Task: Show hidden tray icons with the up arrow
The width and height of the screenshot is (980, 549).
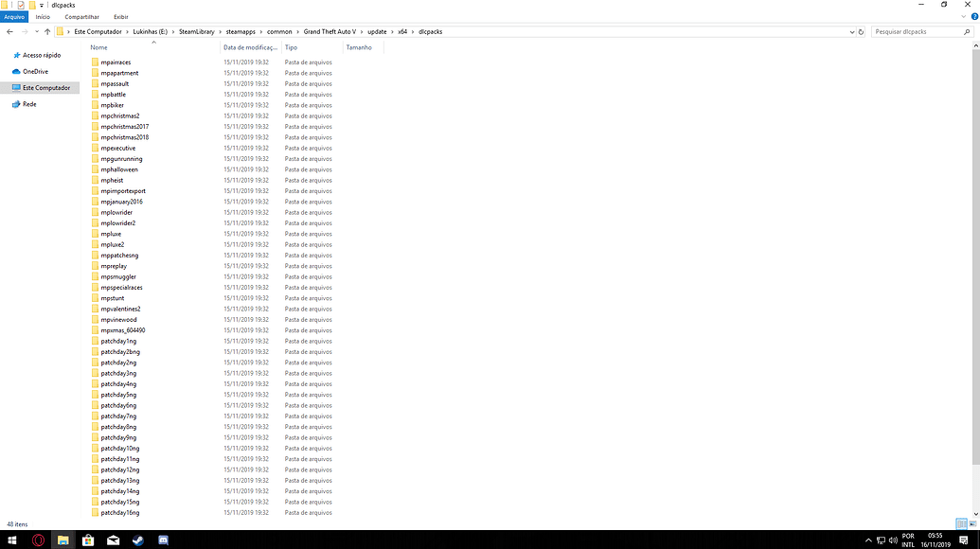Action: click(868, 540)
